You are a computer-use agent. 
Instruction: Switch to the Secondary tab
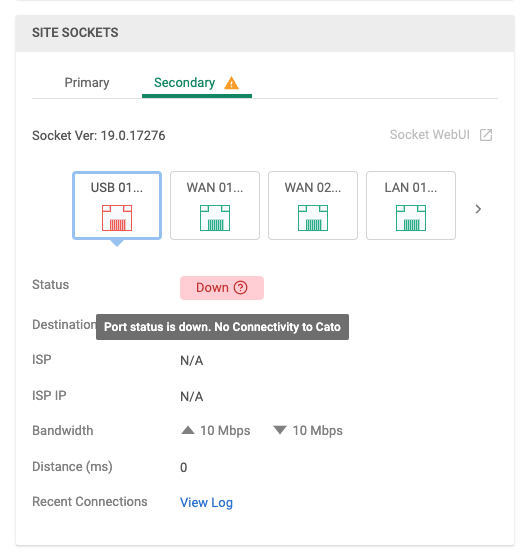[184, 83]
